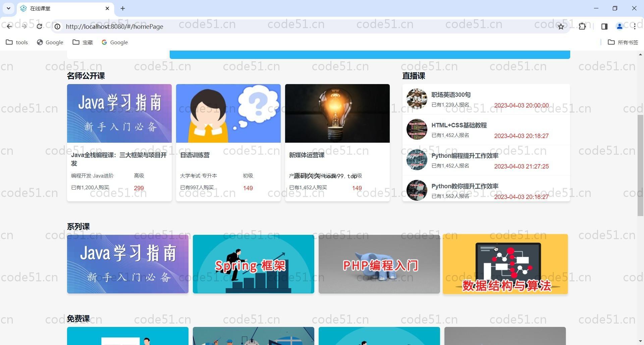Click the 直播课 section heading
The image size is (644, 345).
414,76
